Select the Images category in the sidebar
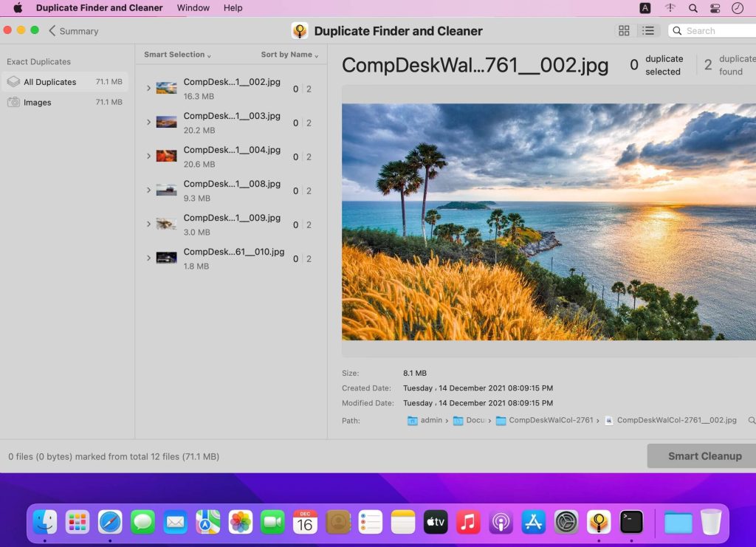Screen dimensions: 756x547 click(37, 103)
